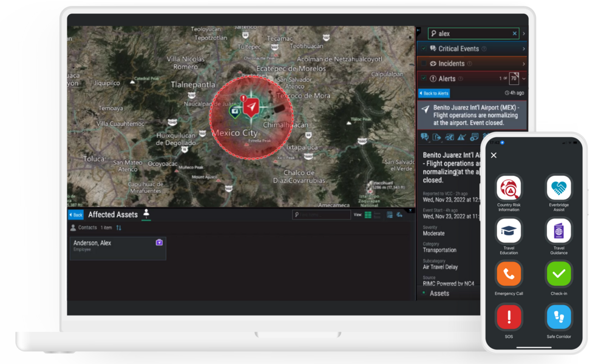This screenshot has width=607, height=364.
Task: Tap the Travel Education icon
Action: coord(509,231)
